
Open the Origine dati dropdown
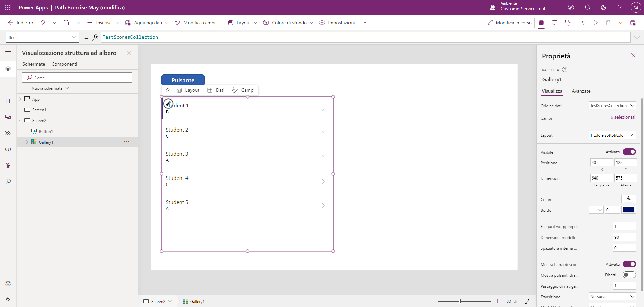click(612, 105)
